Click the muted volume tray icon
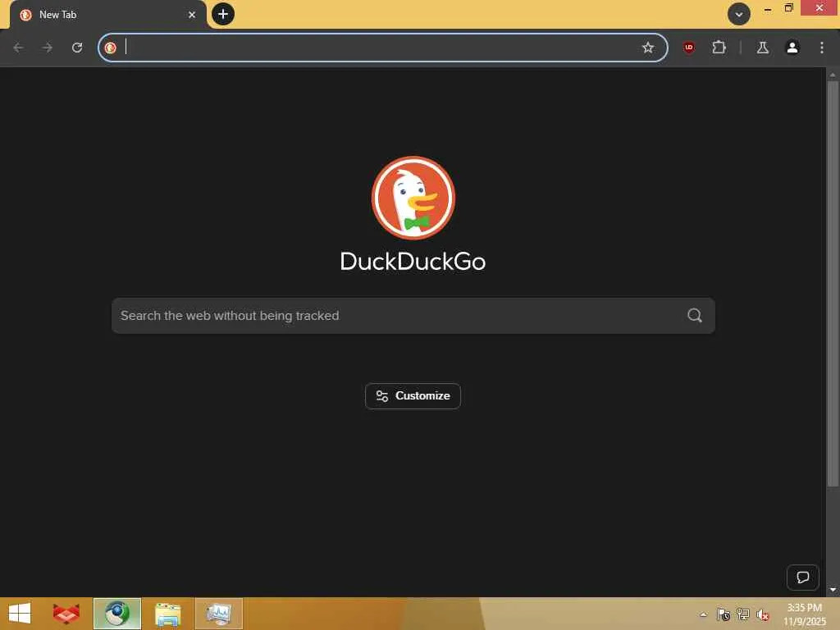 (762, 614)
